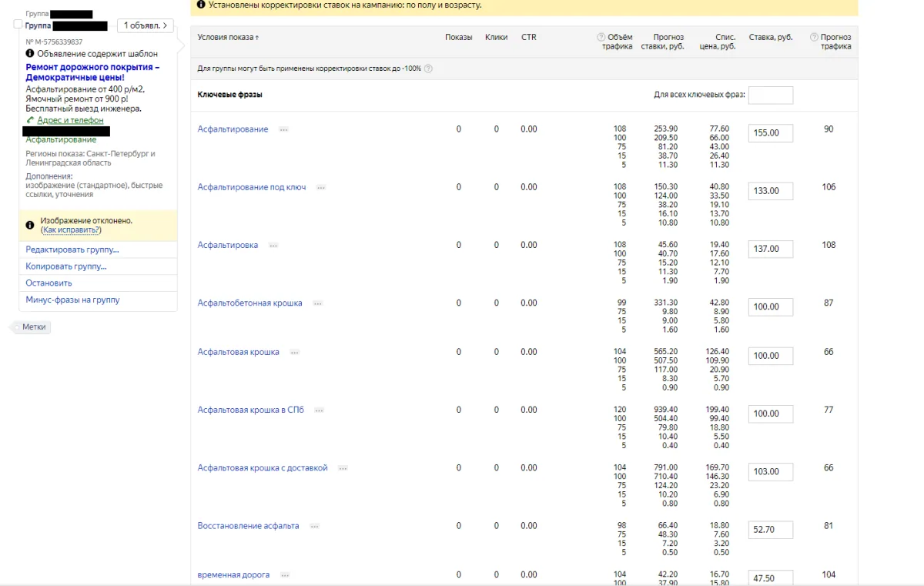Expand the '1 объявл.' ads button
Viewport: 924px width, 586px height.
(x=146, y=25)
